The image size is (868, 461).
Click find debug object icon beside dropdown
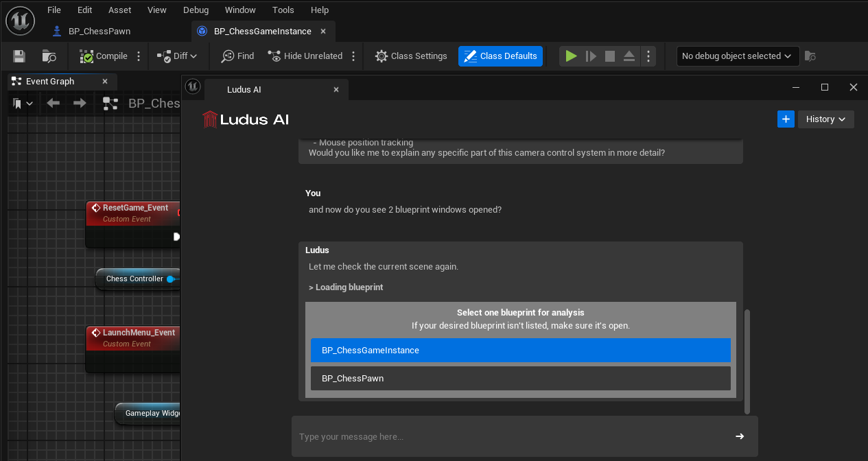click(x=810, y=56)
